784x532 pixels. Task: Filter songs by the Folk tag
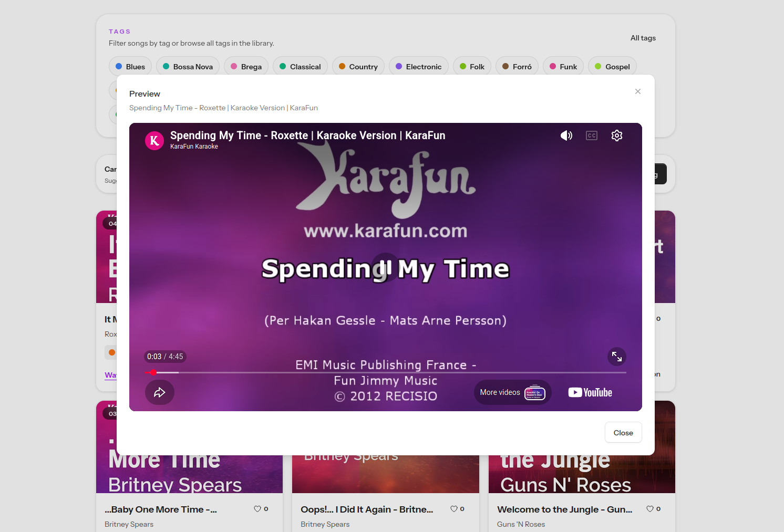(472, 67)
